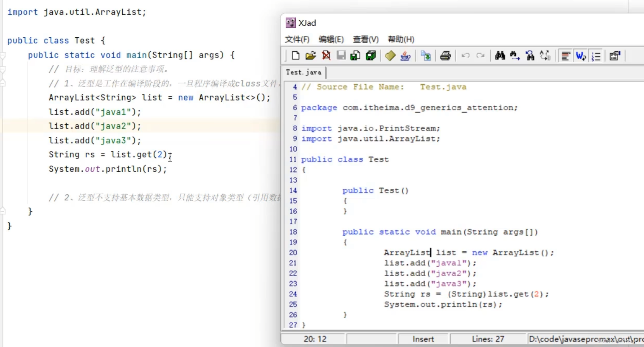Click 'public static void main' line in XJad
Screen dimensions: 644x347
click(440, 232)
